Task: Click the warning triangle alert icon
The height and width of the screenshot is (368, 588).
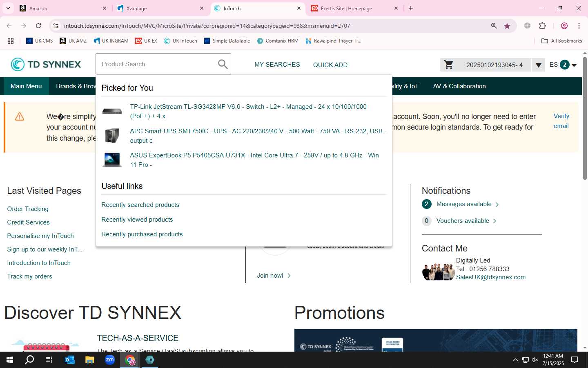Action: tap(20, 117)
